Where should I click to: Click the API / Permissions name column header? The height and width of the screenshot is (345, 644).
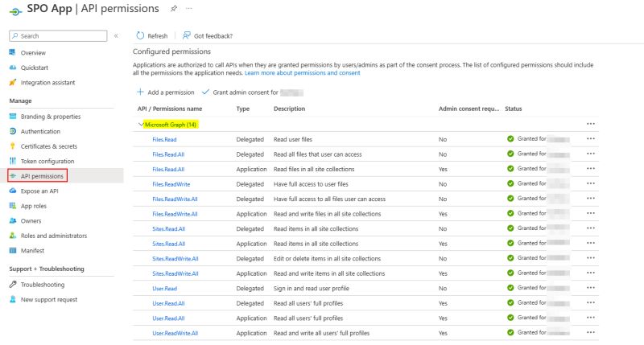[170, 109]
